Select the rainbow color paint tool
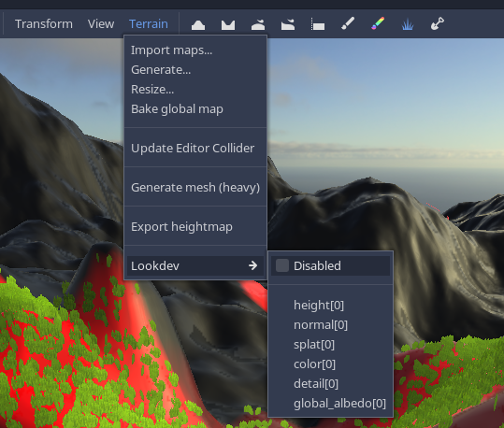 coord(378,24)
